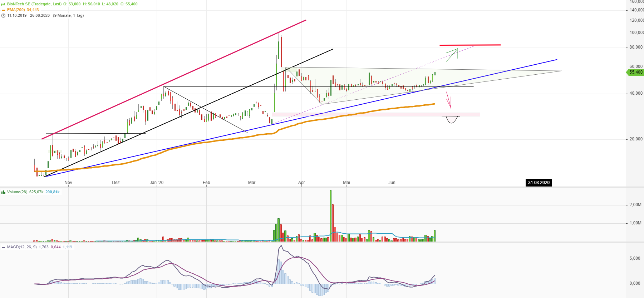Click the green Volume bars icon
644x298 pixels.
click(x=3, y=192)
